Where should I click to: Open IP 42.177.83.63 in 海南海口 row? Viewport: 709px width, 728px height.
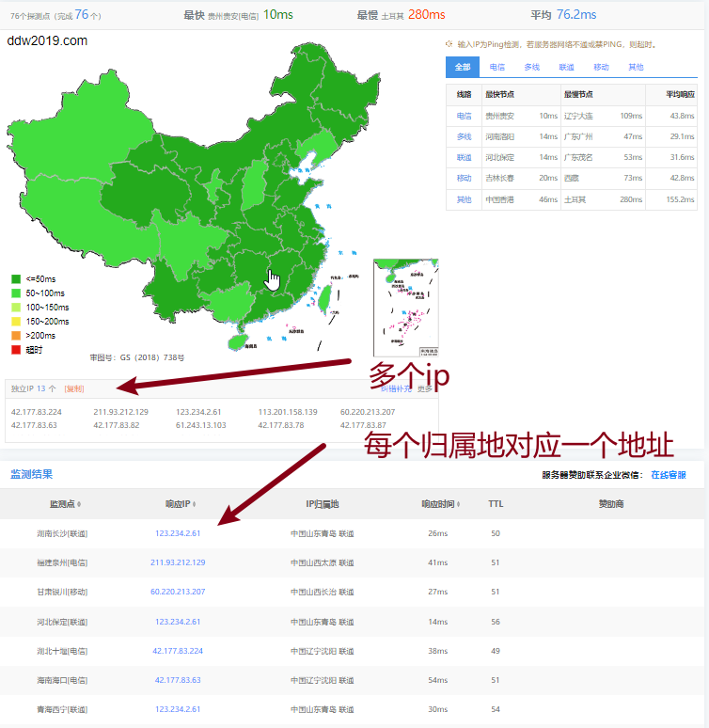point(178,680)
